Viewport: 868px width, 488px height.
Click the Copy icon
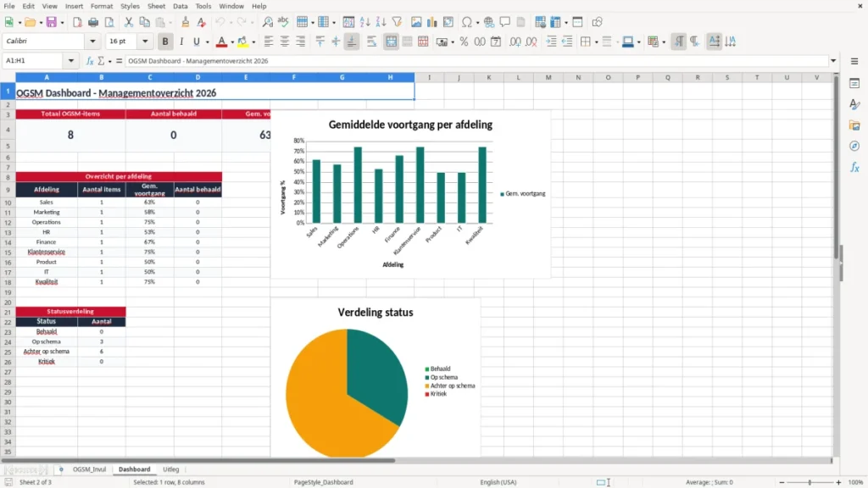coord(144,22)
